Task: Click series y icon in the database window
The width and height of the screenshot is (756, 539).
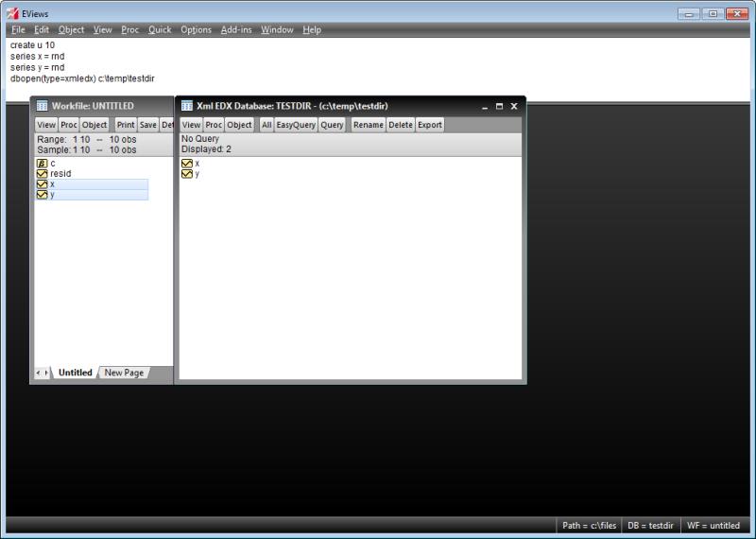Action: click(187, 174)
